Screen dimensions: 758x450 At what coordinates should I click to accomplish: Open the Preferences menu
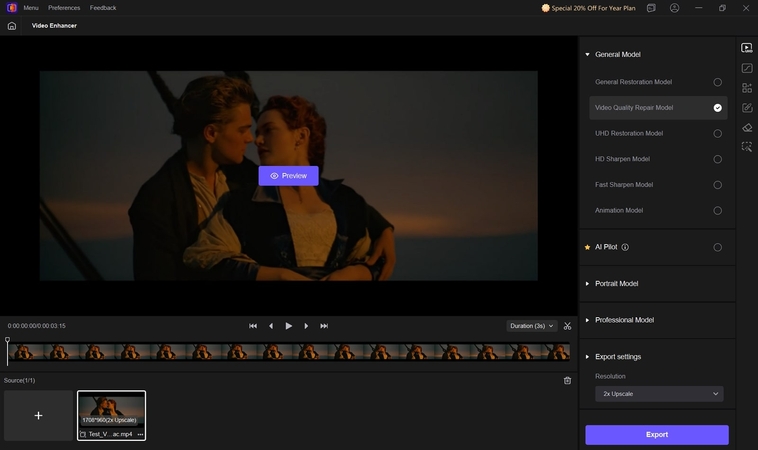pyautogui.click(x=64, y=8)
